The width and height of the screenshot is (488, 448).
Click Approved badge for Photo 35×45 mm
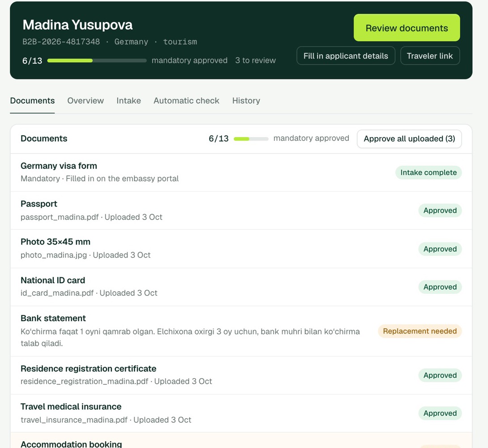440,249
